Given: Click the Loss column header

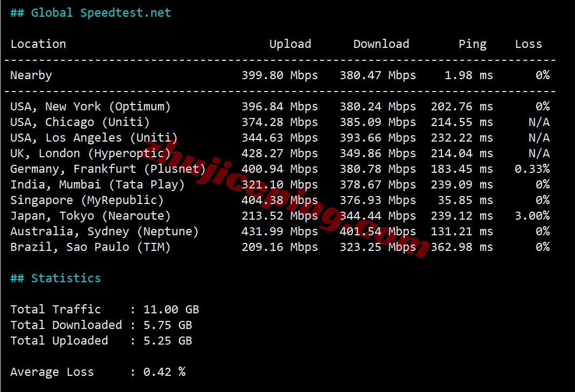Looking at the screenshot, I should click(x=528, y=44).
